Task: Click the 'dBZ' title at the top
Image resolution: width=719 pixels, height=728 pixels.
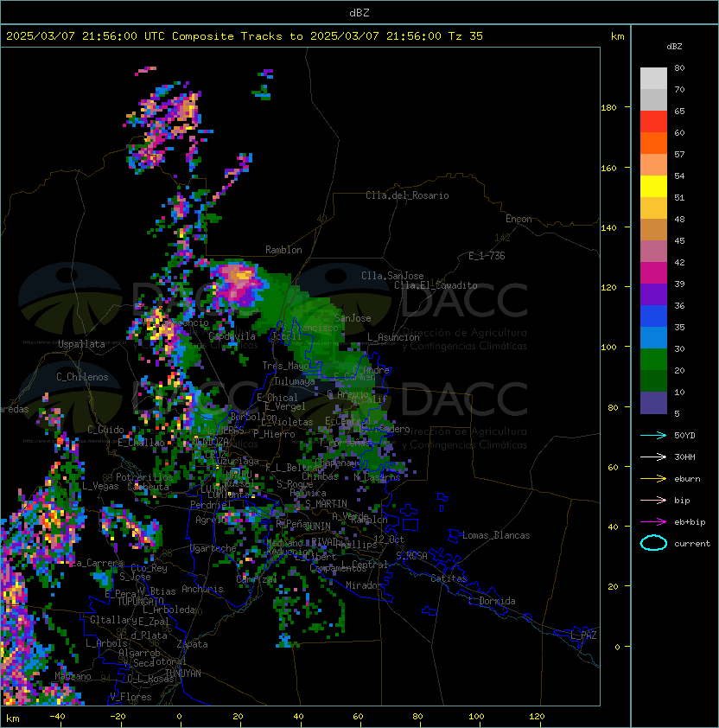Action: coord(359,12)
